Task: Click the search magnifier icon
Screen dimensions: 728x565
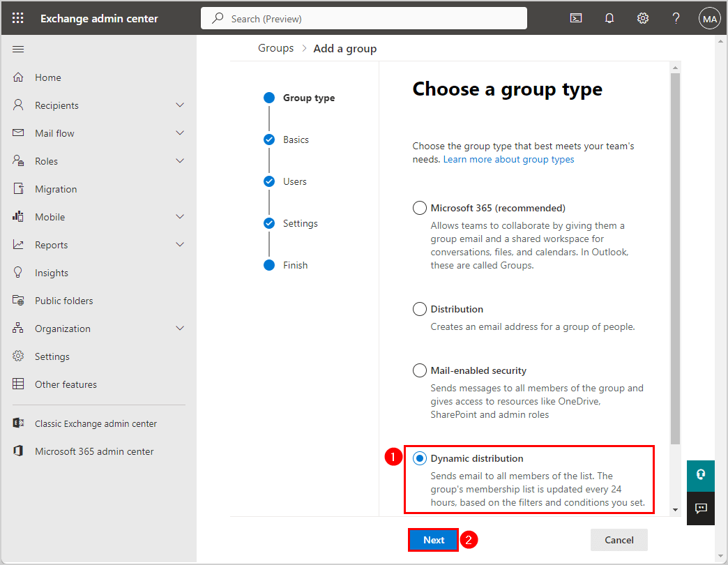Action: (218, 18)
